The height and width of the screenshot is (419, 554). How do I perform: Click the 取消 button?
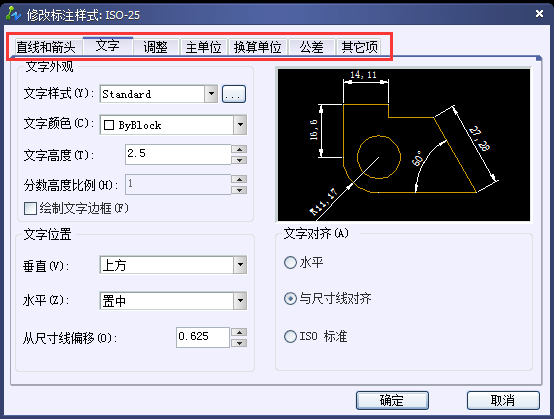tap(503, 401)
